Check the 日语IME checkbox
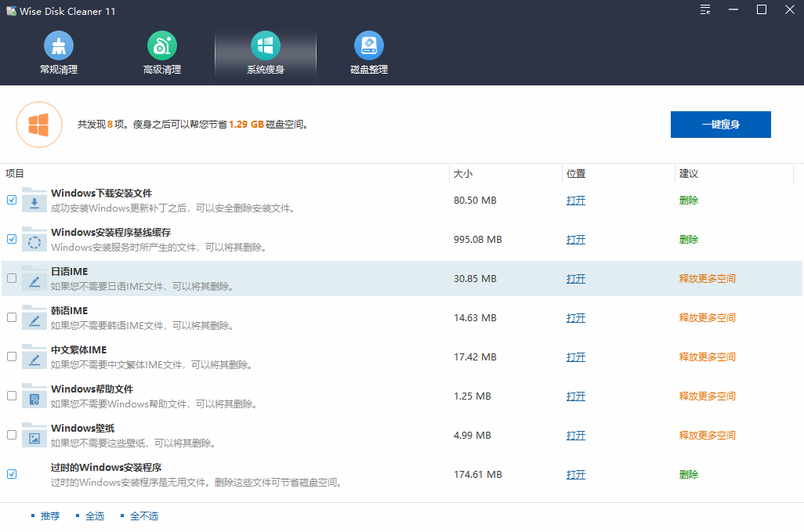Image resolution: width=804 pixels, height=532 pixels. 12,278
